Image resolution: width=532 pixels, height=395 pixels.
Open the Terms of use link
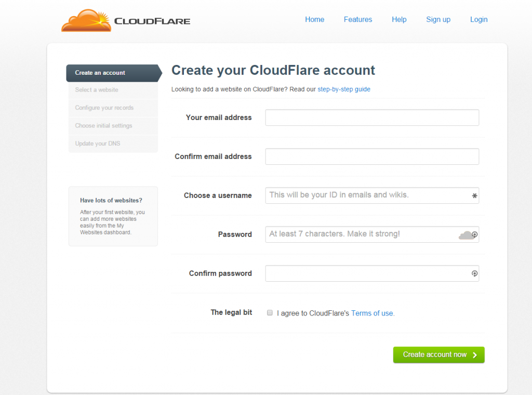(x=373, y=313)
